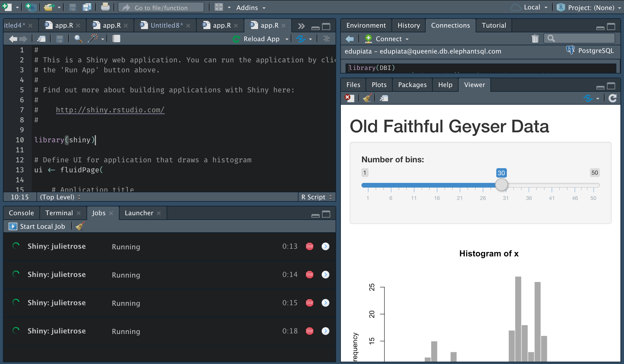The image size is (624, 364).
Task: Click the Go to file/function field
Action: 161,8
